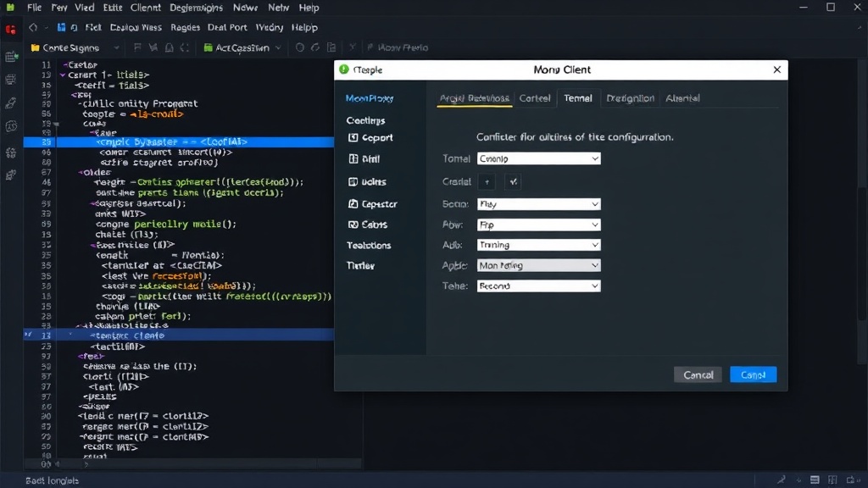Select the Cepester item icon in dialog sidebar
Screen dimensions: 868x488
[353, 203]
